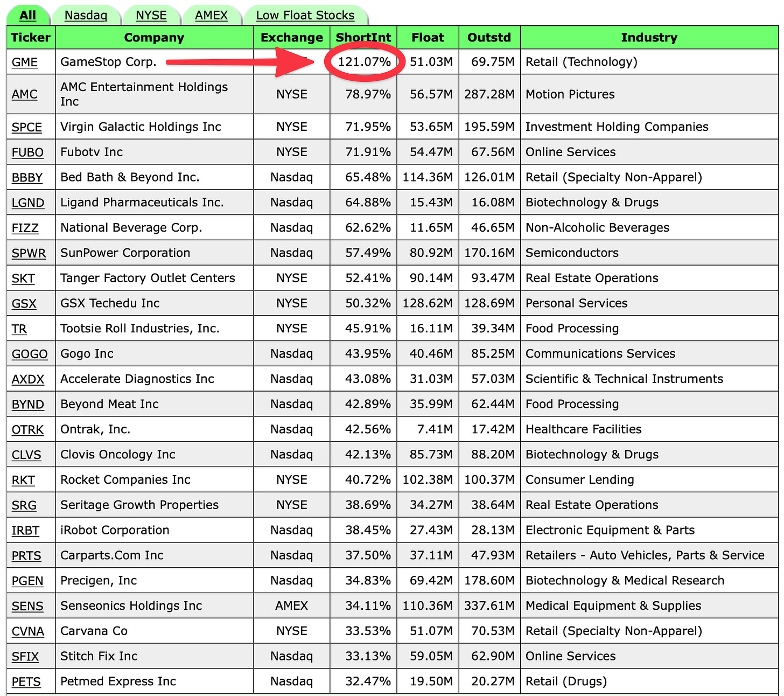Open the PRTS ticker link

click(26, 556)
